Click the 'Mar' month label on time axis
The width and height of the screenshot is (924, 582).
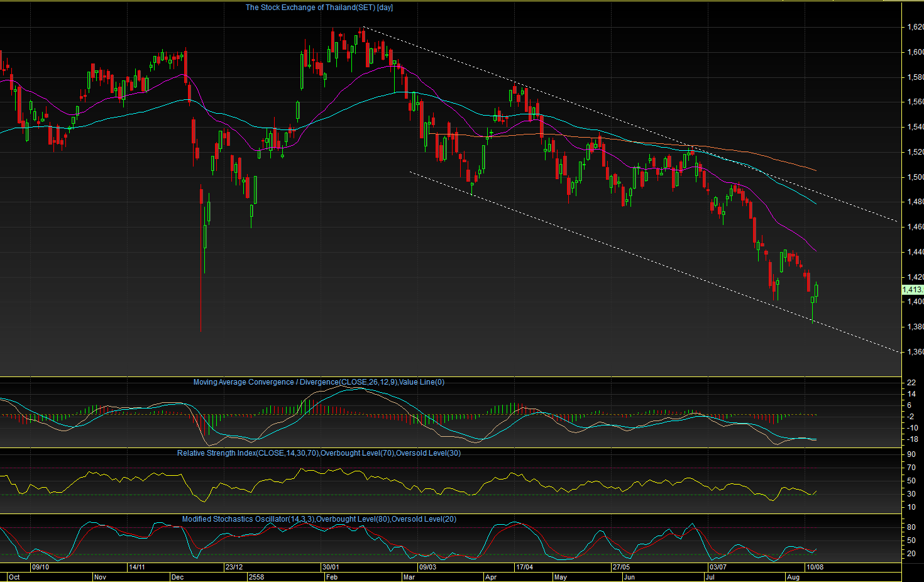409,577
